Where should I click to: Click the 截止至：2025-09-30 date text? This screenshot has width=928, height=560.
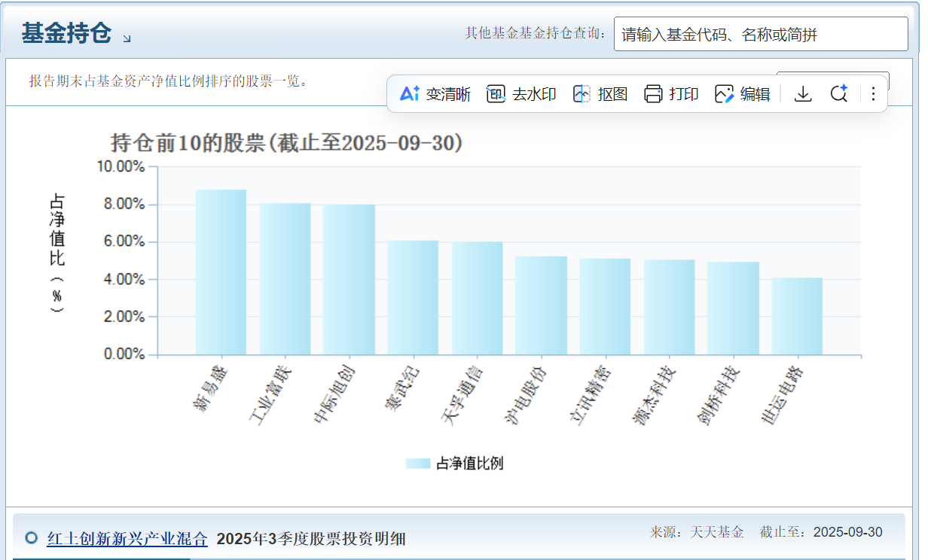point(820,532)
